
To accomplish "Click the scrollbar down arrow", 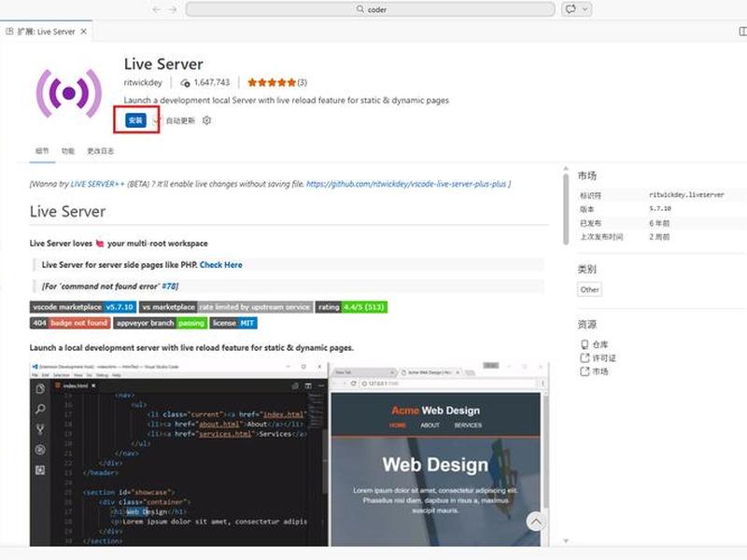I will click(566, 541).
